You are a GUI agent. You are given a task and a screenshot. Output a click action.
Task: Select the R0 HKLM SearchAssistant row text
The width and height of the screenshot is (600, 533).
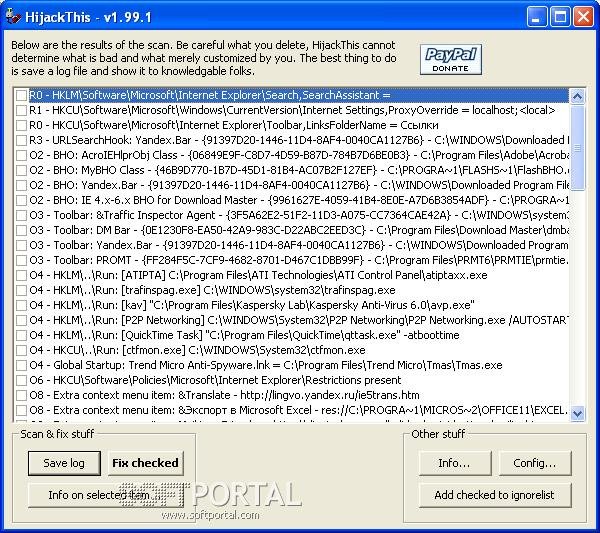210,95
